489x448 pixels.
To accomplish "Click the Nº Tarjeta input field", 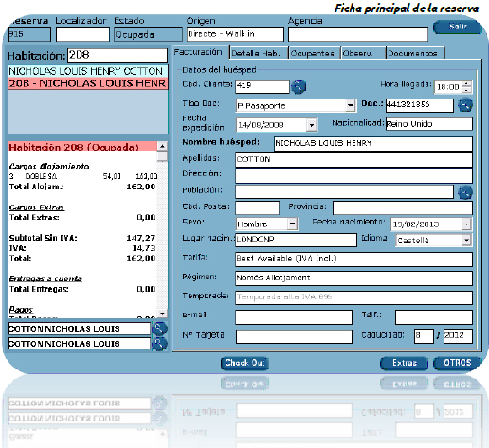I will [294, 336].
